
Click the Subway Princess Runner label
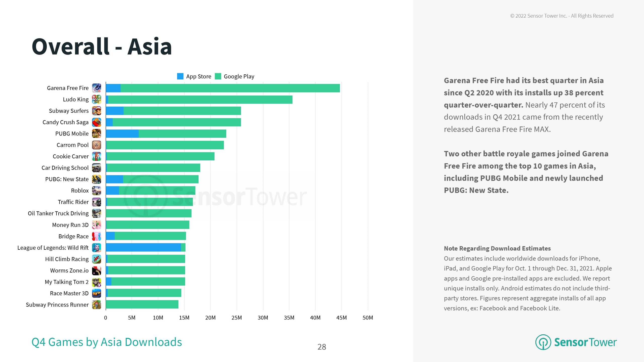[57, 305]
